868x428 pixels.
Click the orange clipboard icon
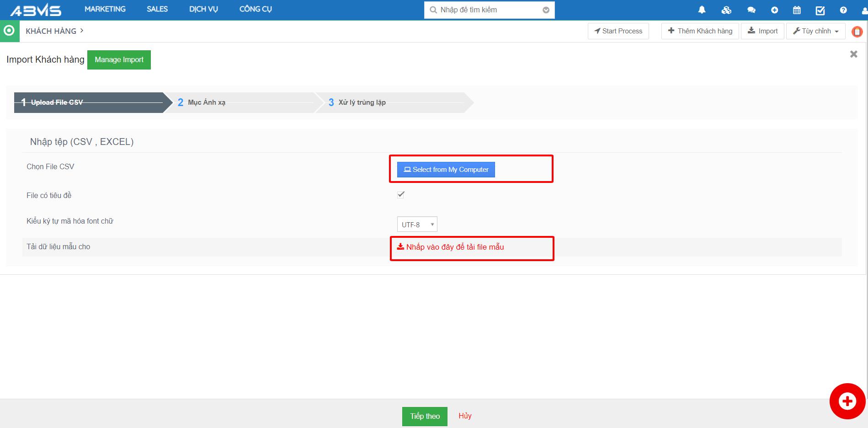(857, 32)
